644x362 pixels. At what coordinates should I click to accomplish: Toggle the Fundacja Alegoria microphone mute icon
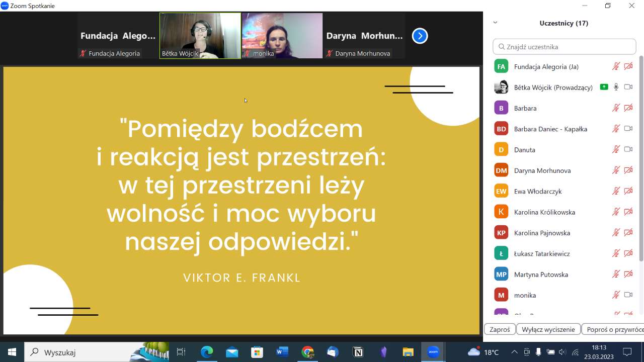[x=616, y=66]
